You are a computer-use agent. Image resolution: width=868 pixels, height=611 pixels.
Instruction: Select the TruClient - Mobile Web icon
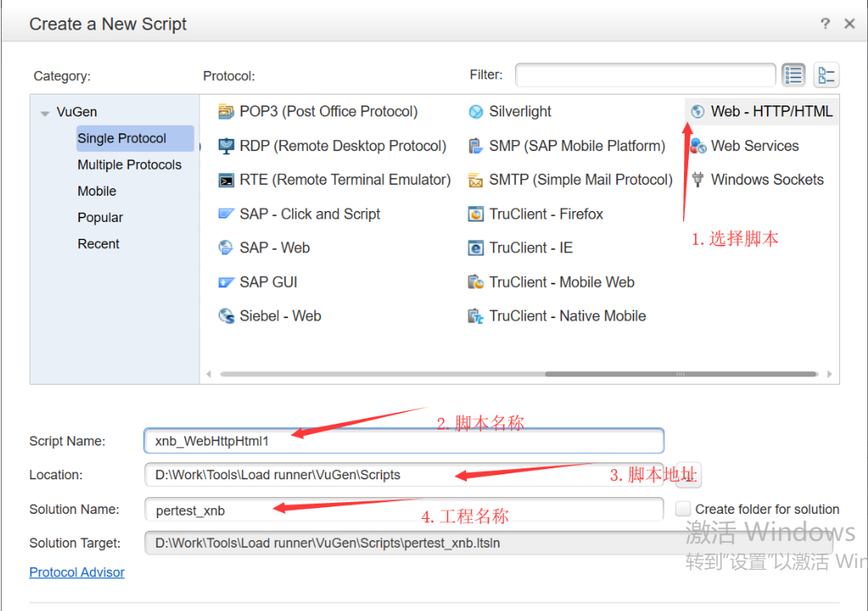[475, 282]
